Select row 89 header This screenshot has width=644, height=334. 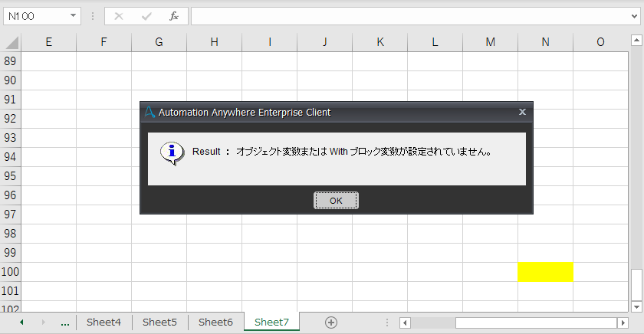(10, 61)
